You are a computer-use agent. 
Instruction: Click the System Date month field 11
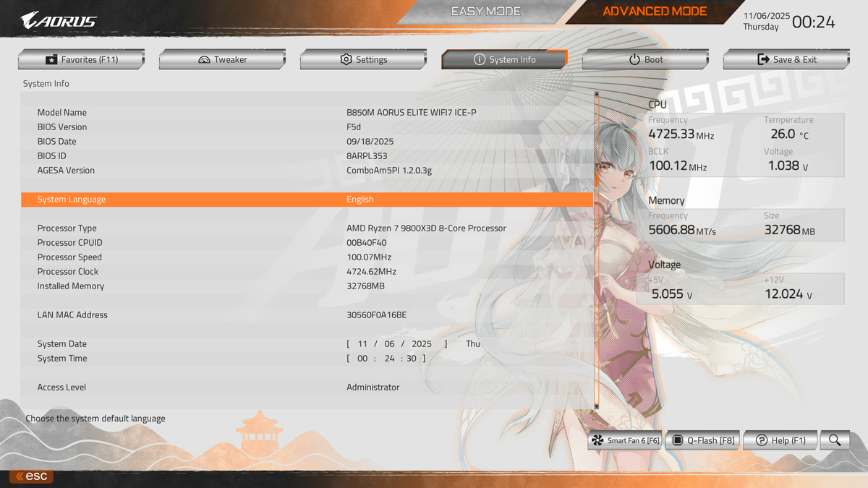point(362,344)
